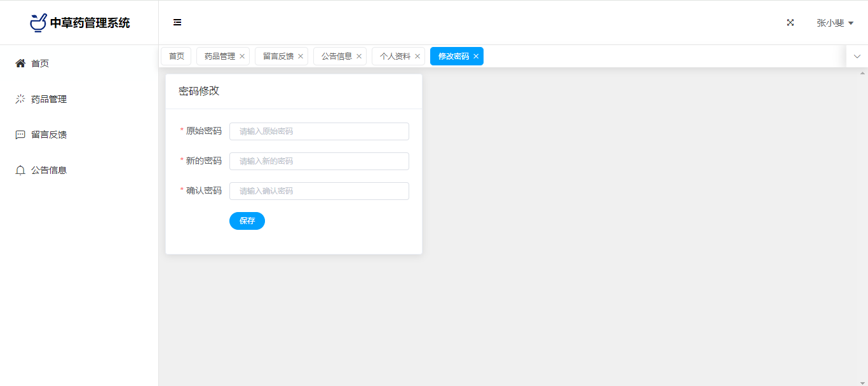Viewport: 868px width, 386px height.
Task: Expand the tabs options chevron
Action: click(x=857, y=57)
